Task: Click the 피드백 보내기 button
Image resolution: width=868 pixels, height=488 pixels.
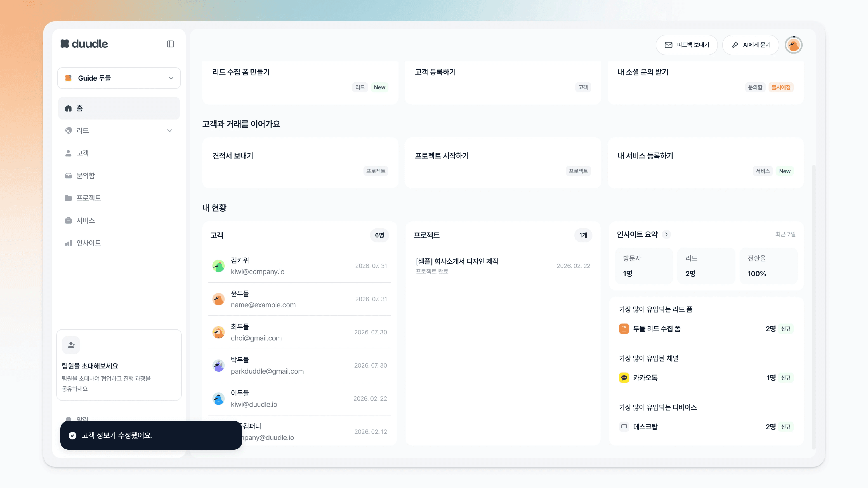Action: click(687, 45)
